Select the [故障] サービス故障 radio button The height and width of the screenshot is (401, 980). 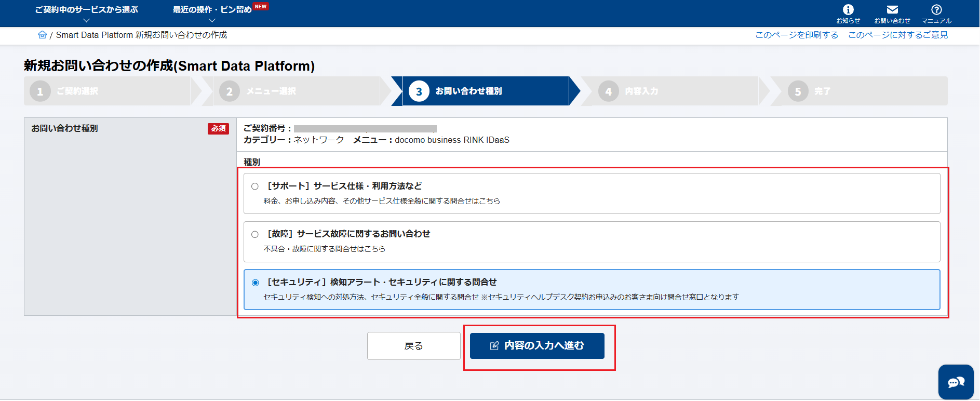pos(255,234)
